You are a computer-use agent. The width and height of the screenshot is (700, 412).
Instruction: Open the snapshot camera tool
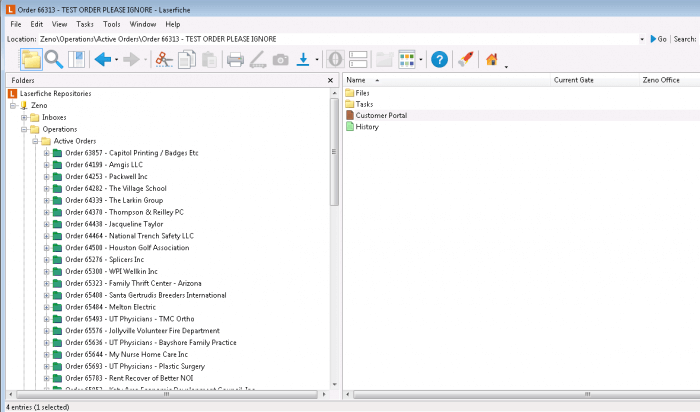click(280, 59)
